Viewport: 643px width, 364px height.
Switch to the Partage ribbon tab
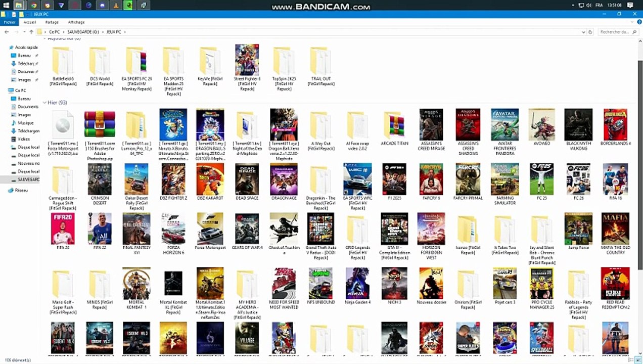click(x=52, y=22)
